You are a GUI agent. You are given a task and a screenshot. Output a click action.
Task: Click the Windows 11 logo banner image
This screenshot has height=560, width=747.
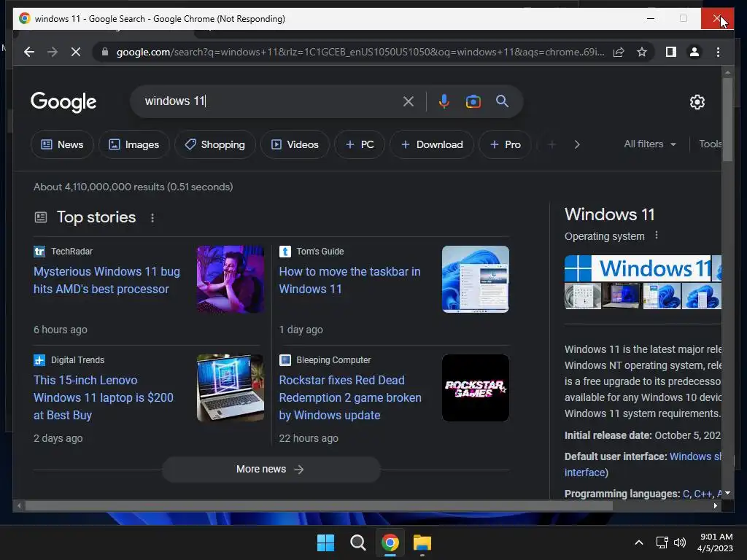[638, 268]
